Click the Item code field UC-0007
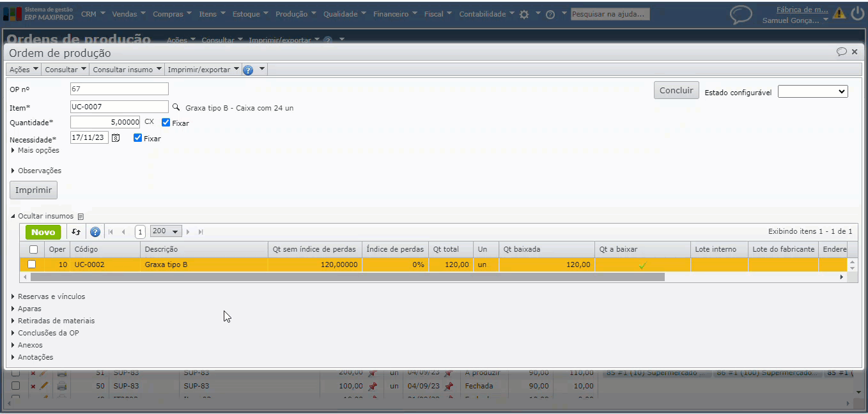The image size is (868, 414). 120,107
